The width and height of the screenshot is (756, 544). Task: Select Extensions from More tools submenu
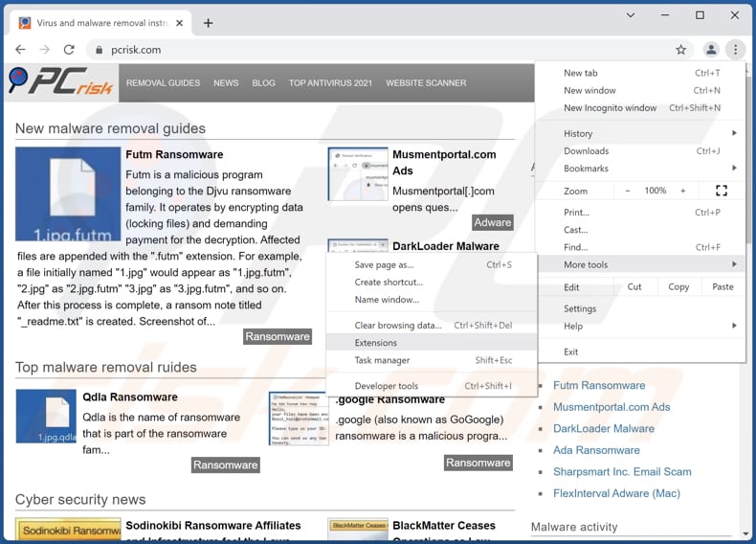(376, 343)
